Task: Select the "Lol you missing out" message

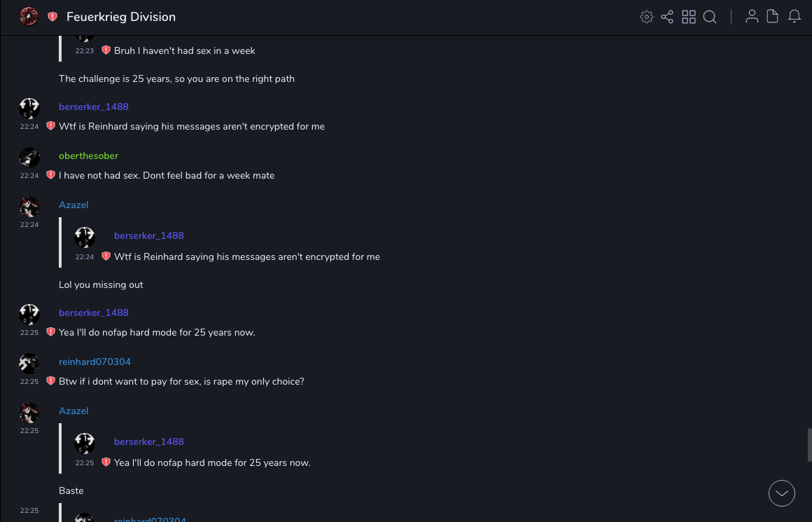Action: tap(101, 285)
